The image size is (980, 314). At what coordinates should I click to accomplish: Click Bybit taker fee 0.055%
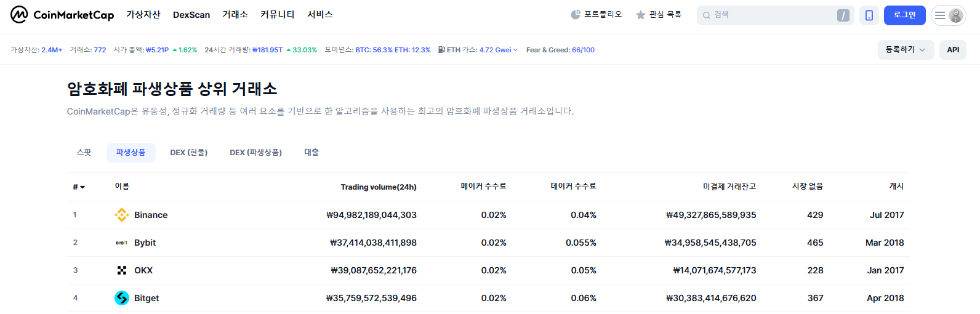point(581,243)
